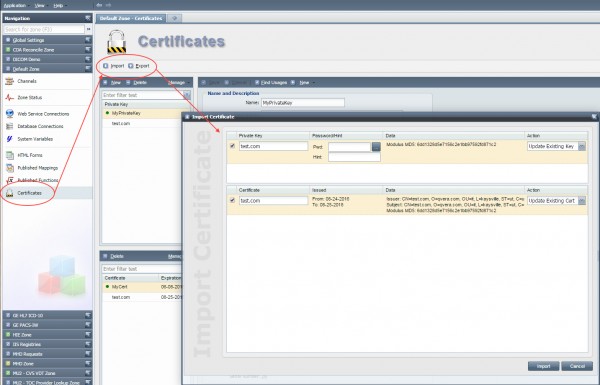Click the Hint input field
This screenshot has width=600, height=385.
[354, 157]
